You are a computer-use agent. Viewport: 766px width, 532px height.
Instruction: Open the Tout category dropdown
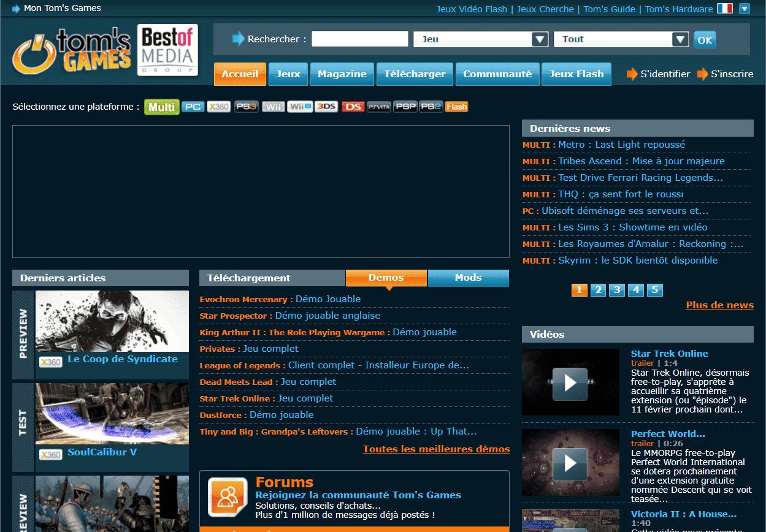pyautogui.click(x=680, y=39)
